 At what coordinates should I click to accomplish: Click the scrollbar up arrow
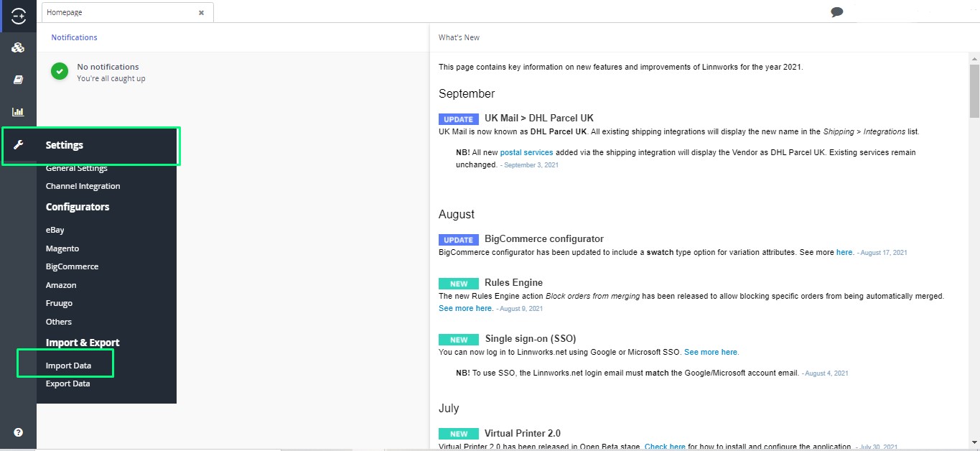[974, 59]
